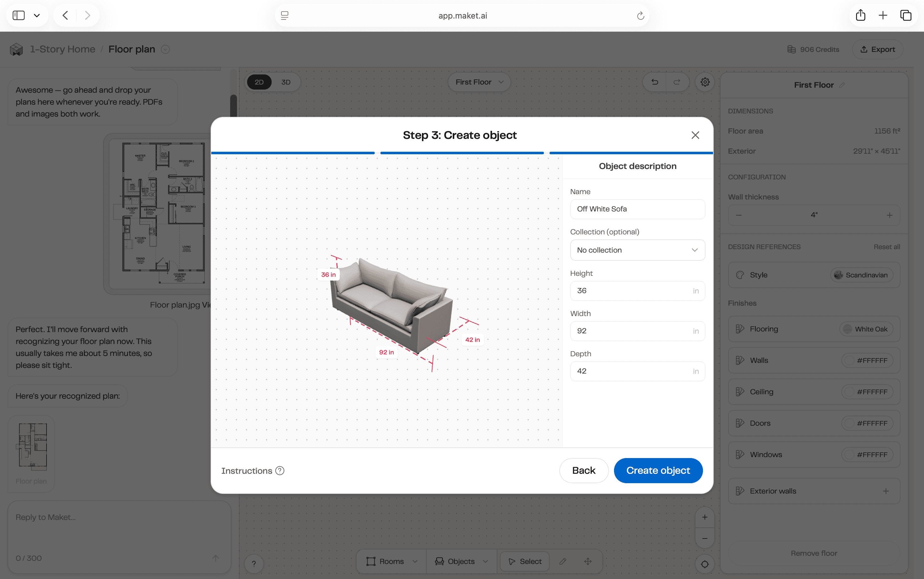Close the Create object dialog

(x=695, y=135)
